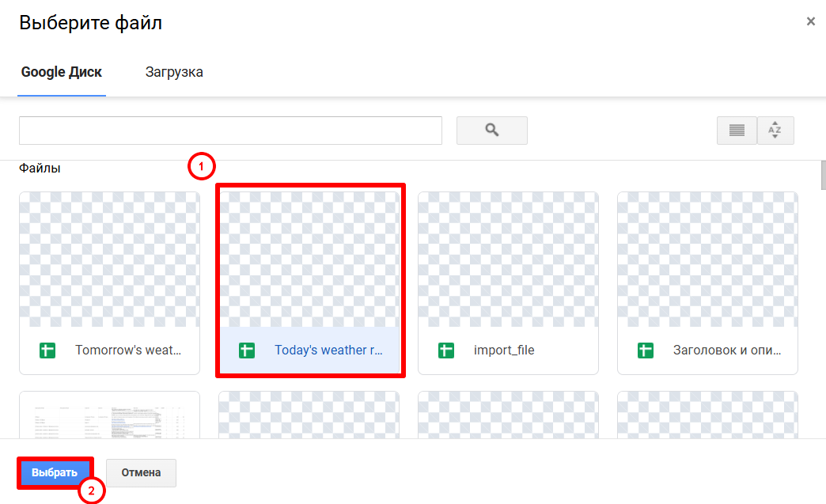Switch to list view layout

pyautogui.click(x=737, y=131)
